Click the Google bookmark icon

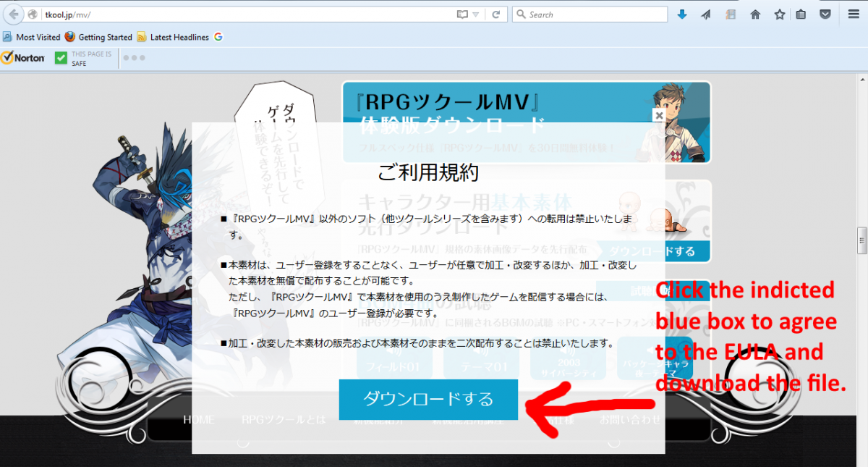pos(218,37)
